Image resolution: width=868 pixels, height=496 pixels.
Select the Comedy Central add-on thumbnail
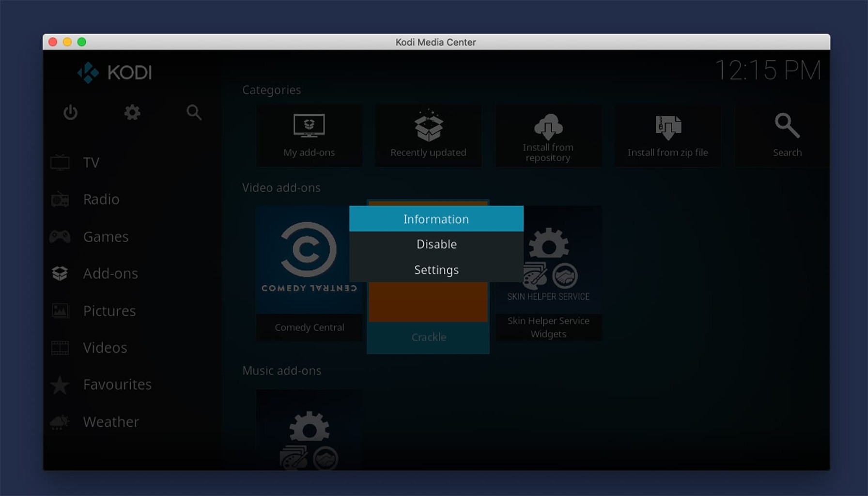309,260
